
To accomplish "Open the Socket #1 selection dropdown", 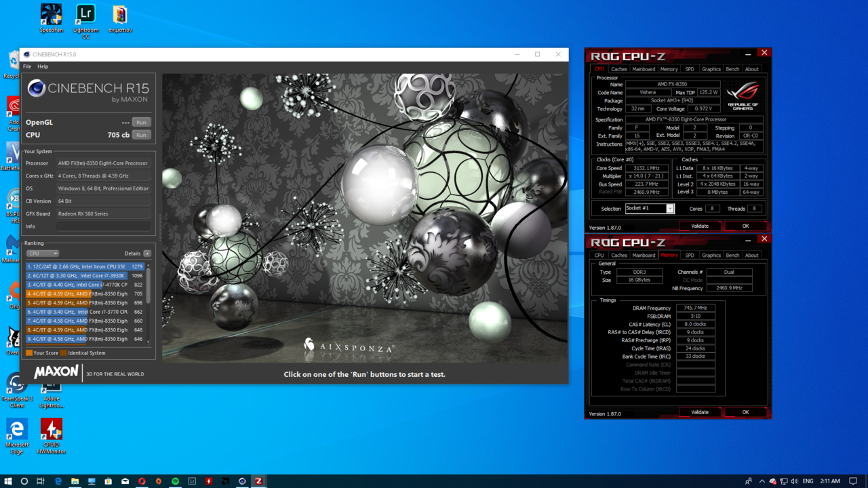I will [x=649, y=209].
